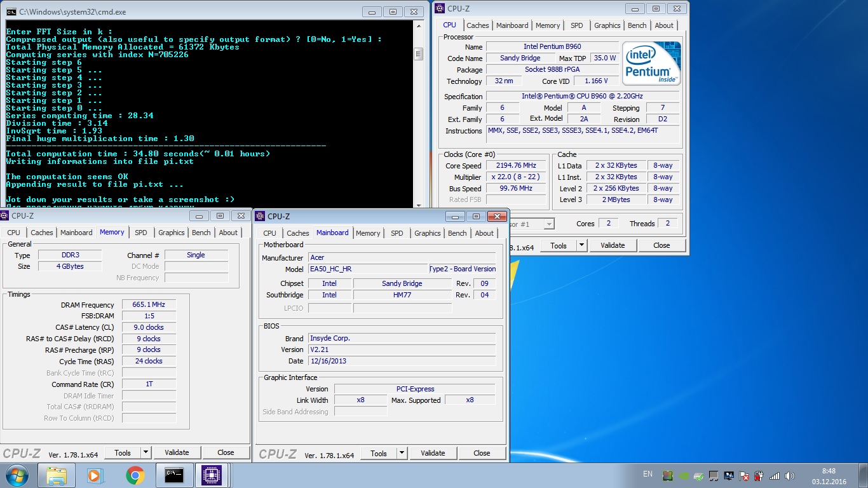Open the Memory tab in the CPU window

548,25
